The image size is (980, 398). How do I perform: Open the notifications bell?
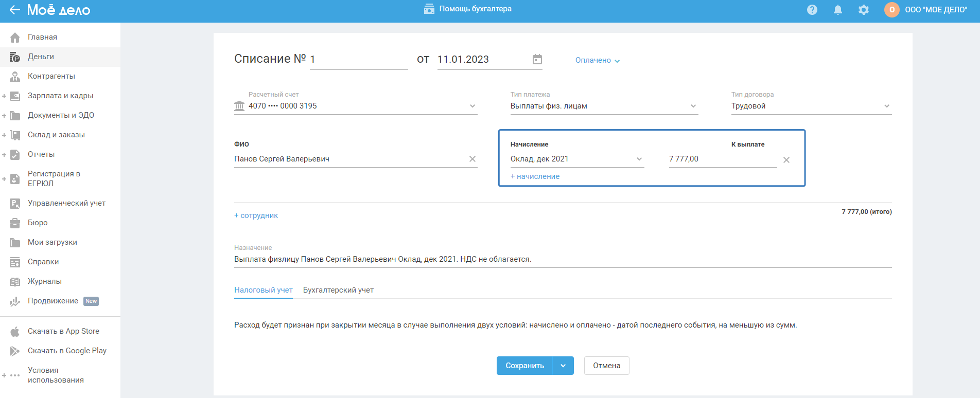(838, 10)
